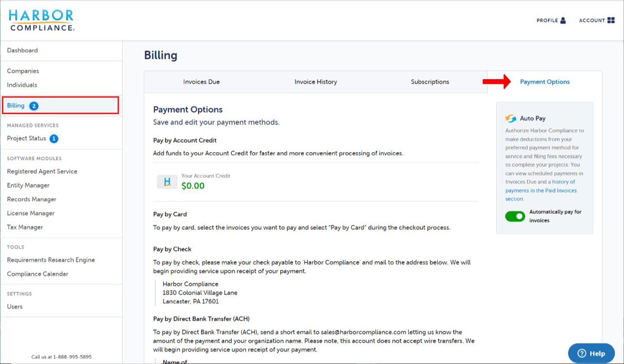The image size is (624, 364).
Task: Open Users under Settings
Action: pos(15,306)
